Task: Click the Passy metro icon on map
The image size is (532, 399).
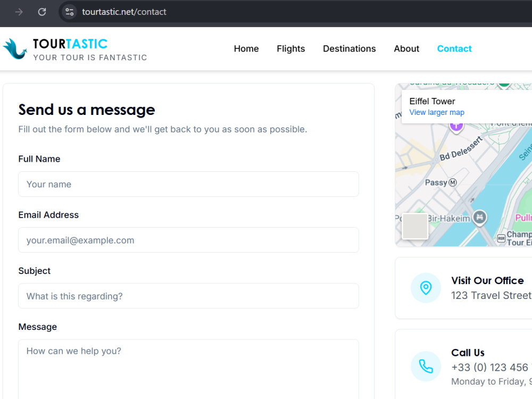Action: pos(453,182)
